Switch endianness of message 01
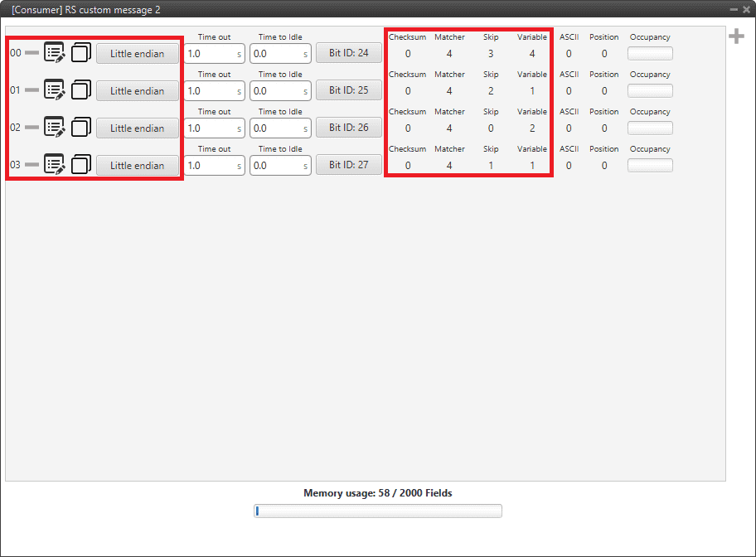Screen dimensions: 756x557 (x=138, y=91)
